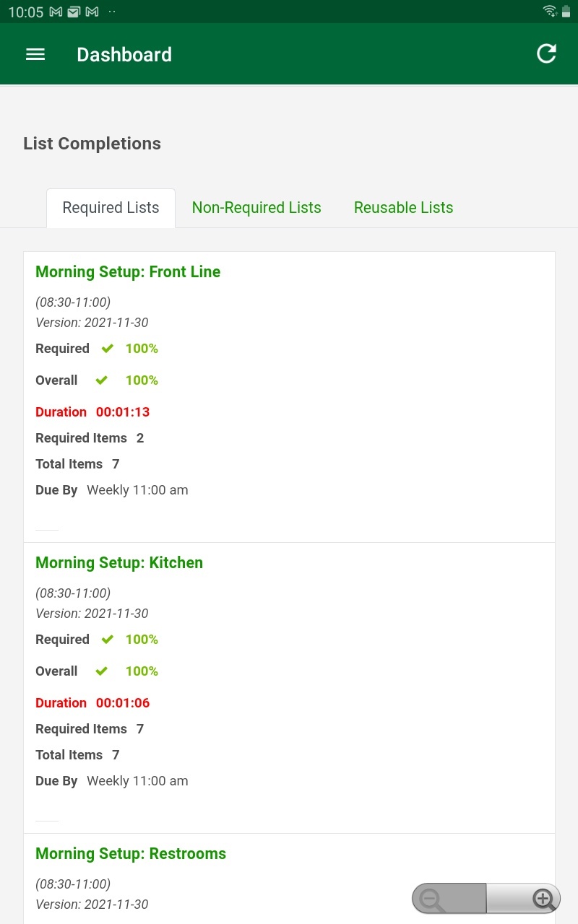Open the navigation drawer menu
This screenshot has width=578, height=924.
pos(35,54)
